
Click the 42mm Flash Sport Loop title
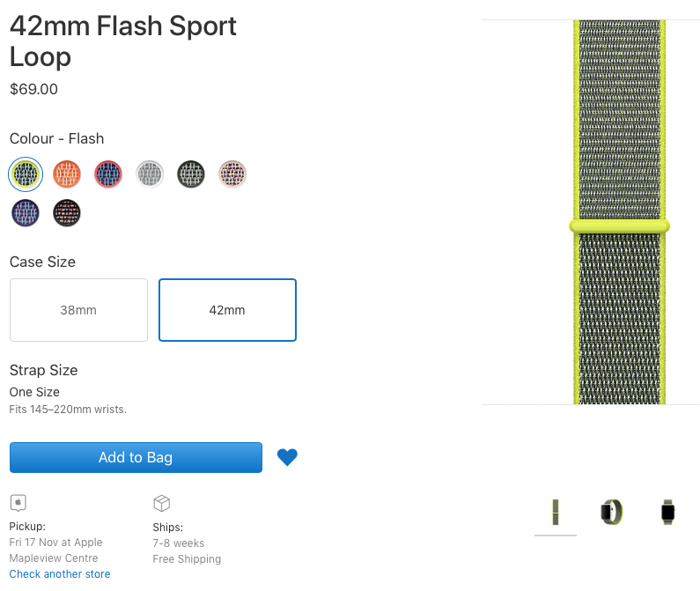pyautogui.click(x=122, y=41)
